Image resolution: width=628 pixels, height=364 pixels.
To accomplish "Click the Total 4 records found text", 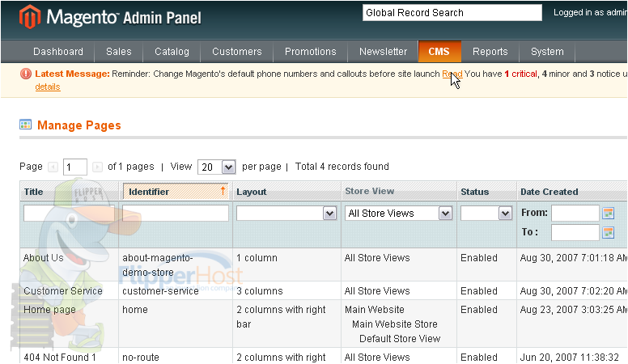I will pos(342,167).
